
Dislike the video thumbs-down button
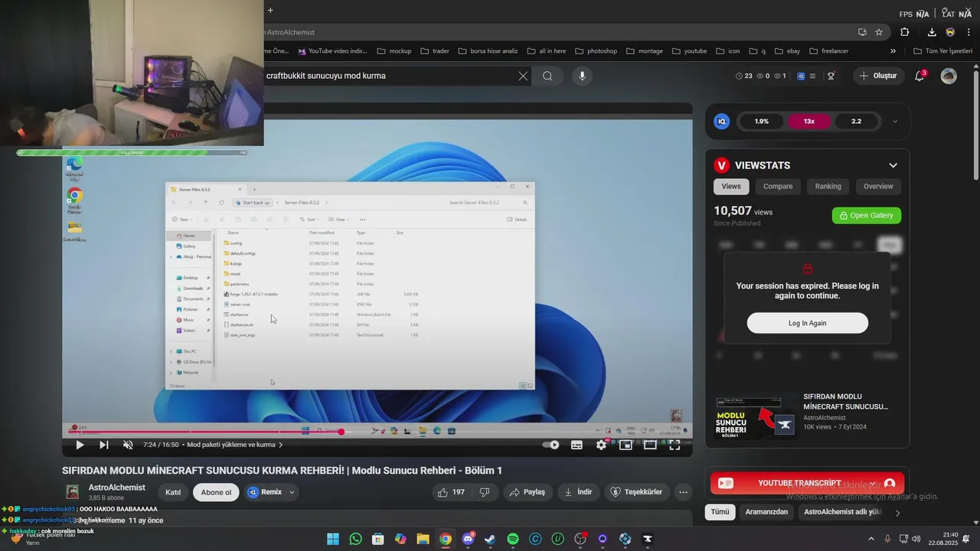485,492
